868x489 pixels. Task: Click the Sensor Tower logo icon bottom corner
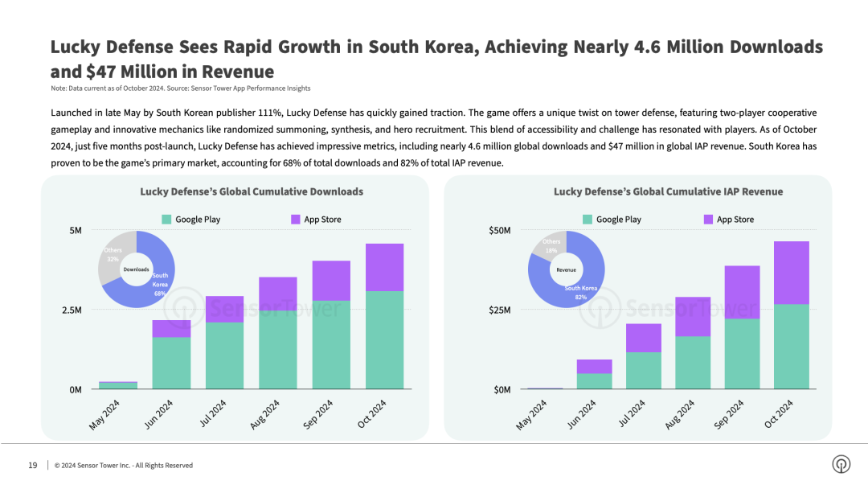(841, 464)
